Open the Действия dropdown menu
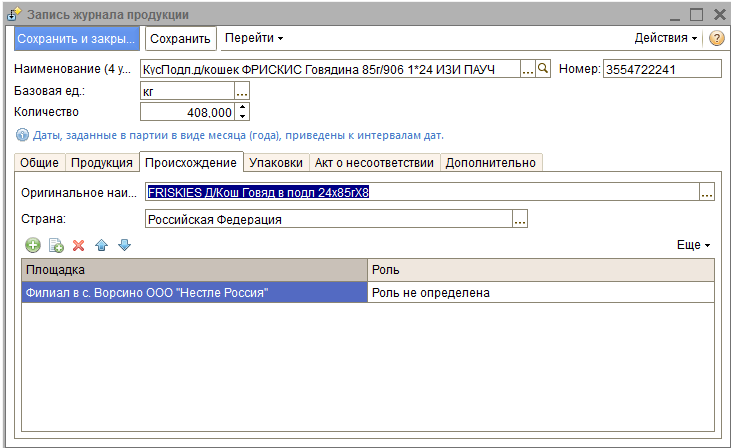 666,38
